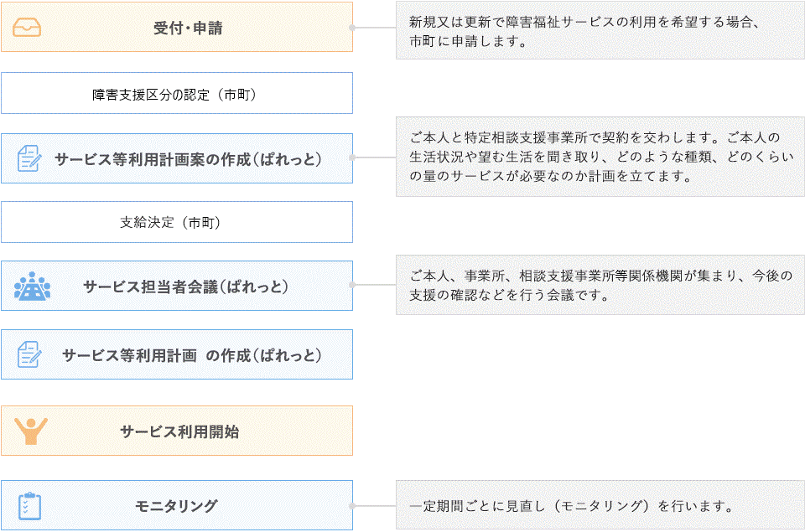Click the orange inbox tray icon
Viewport: 805px width, 532px height.
click(x=27, y=27)
